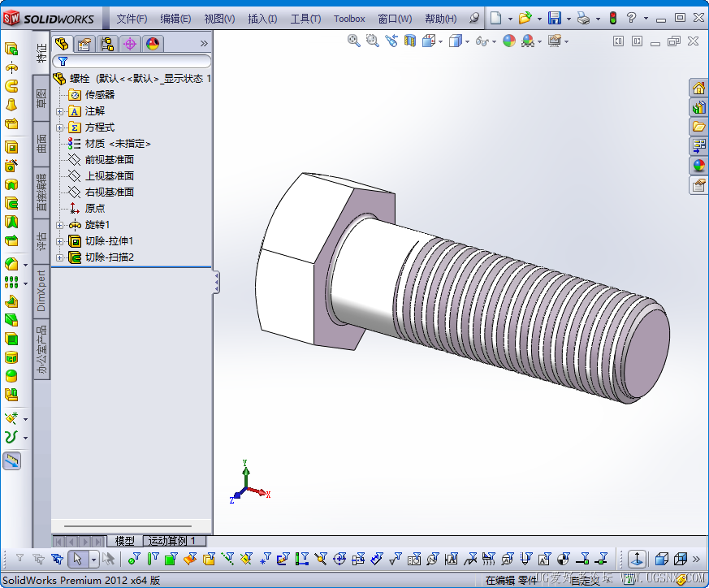Toggle the measure tool in left toolbar
This screenshot has height=588, width=709.
tap(11, 461)
